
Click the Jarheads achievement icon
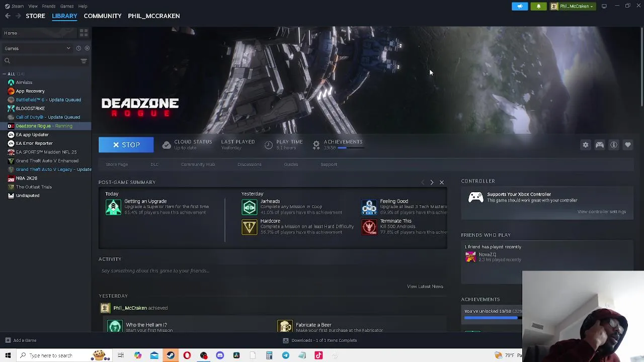coord(250,207)
